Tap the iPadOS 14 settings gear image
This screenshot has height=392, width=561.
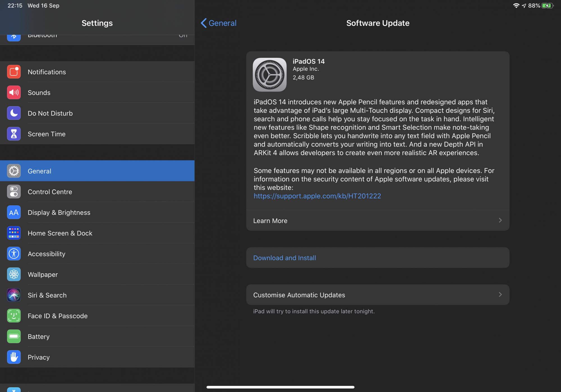click(270, 75)
